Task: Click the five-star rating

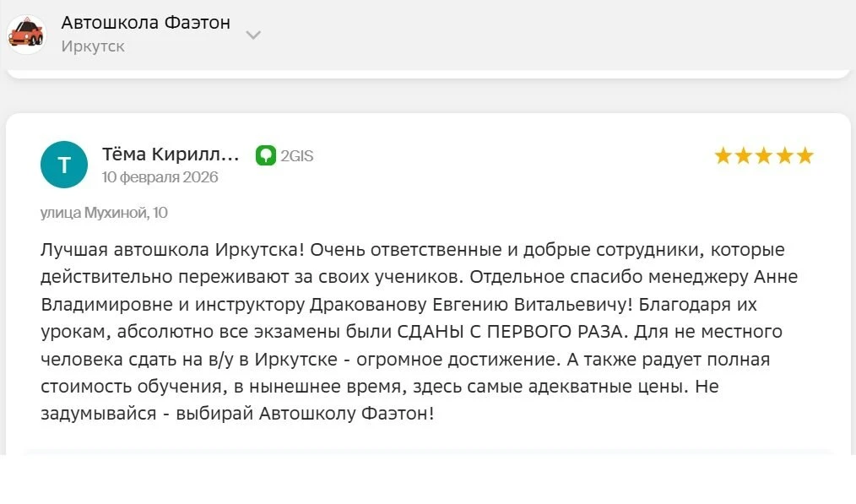Action: [x=764, y=156]
